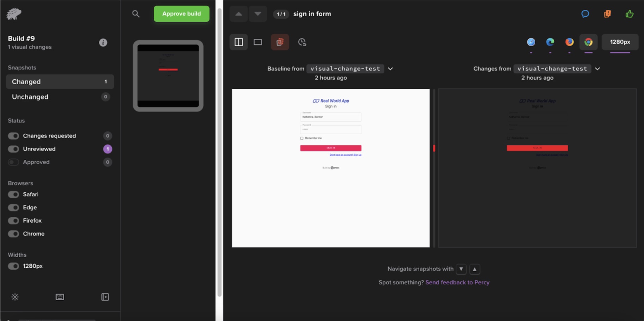Image resolution: width=644 pixels, height=321 pixels.
Task: Toggle the Safari browser filter
Action: 13,194
